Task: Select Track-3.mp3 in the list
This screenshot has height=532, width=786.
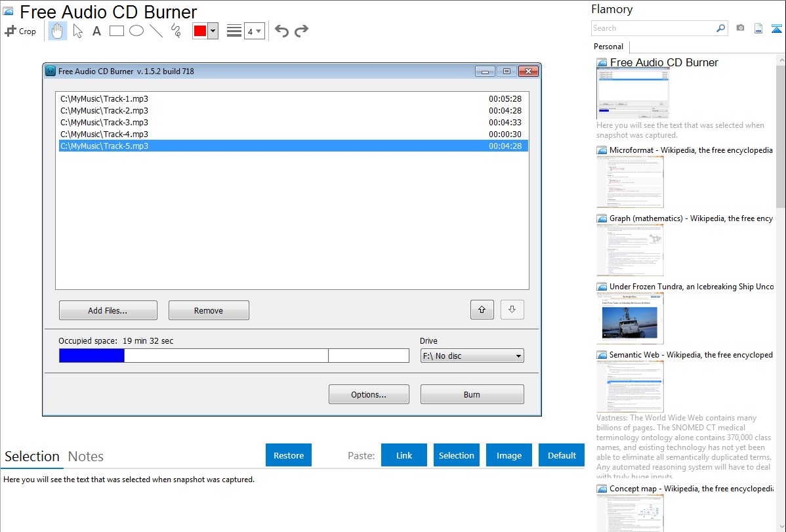Action: (293, 123)
